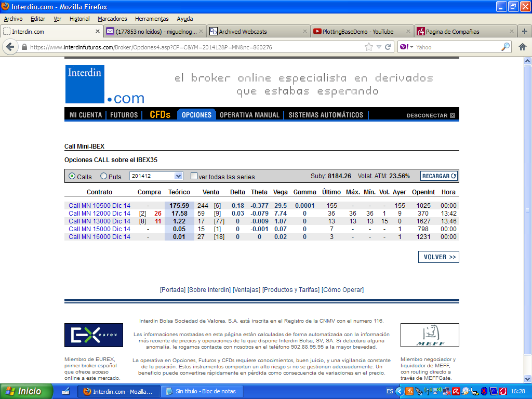This screenshot has width=532, height=399.
Task: Switch to the miguelnog mail tab
Action: point(154,31)
